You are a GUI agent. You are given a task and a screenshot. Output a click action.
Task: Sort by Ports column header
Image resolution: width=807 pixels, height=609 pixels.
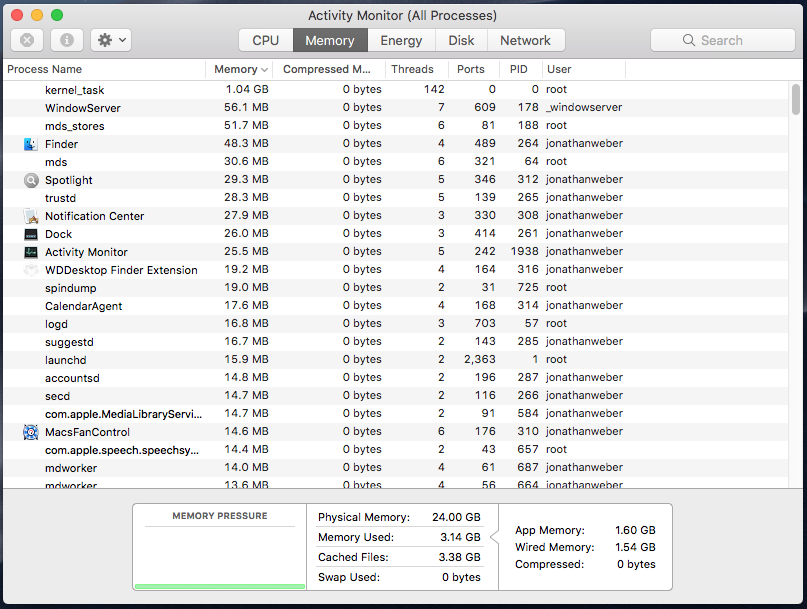pos(474,69)
